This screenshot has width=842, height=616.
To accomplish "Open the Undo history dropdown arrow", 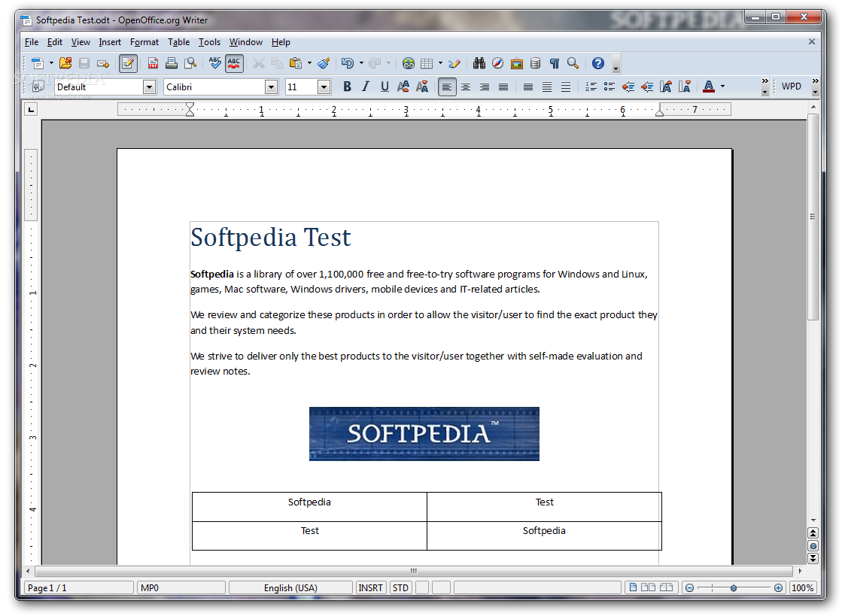I will pos(361,63).
